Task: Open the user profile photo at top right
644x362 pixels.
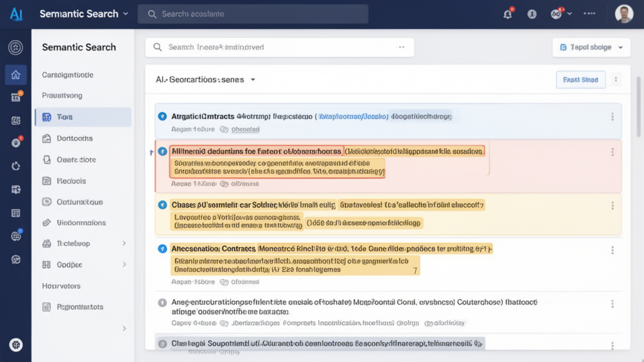Action: (624, 14)
